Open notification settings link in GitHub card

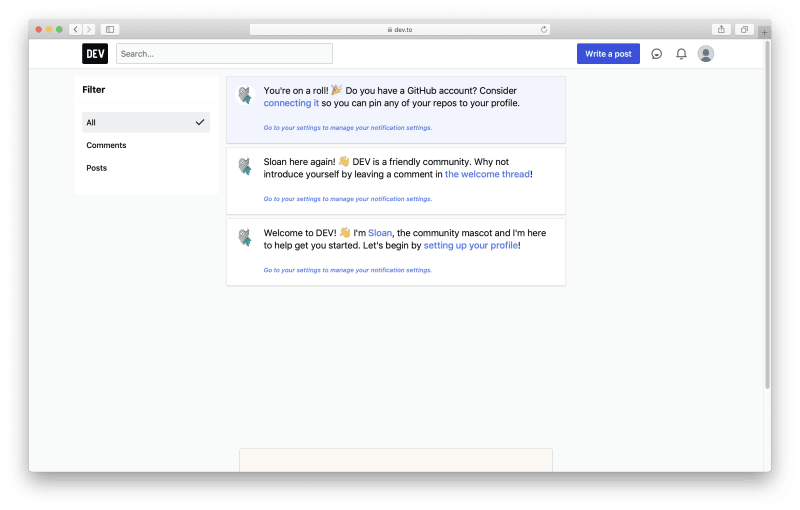tap(347, 128)
